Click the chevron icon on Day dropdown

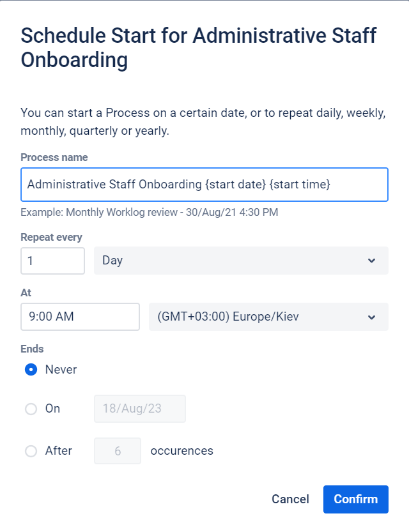(x=371, y=261)
